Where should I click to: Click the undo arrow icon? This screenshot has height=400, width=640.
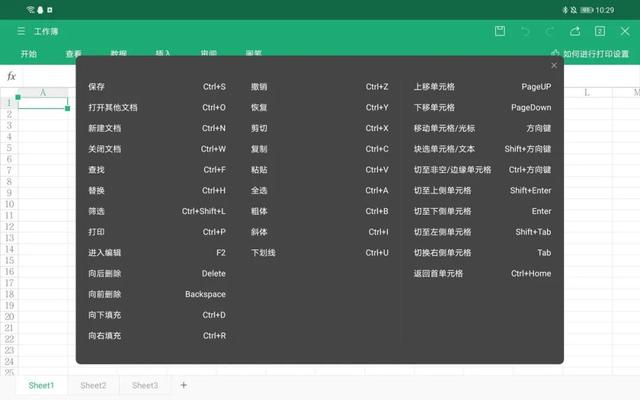point(525,31)
